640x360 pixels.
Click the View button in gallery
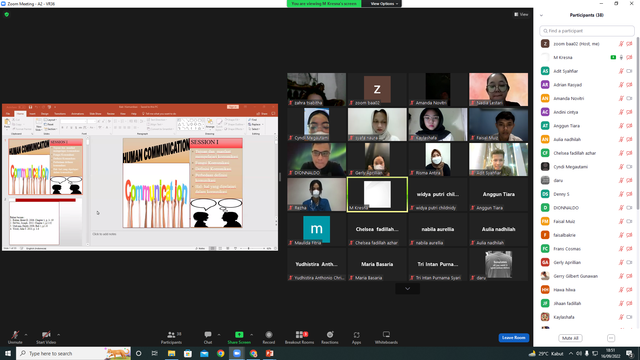pyautogui.click(x=521, y=14)
